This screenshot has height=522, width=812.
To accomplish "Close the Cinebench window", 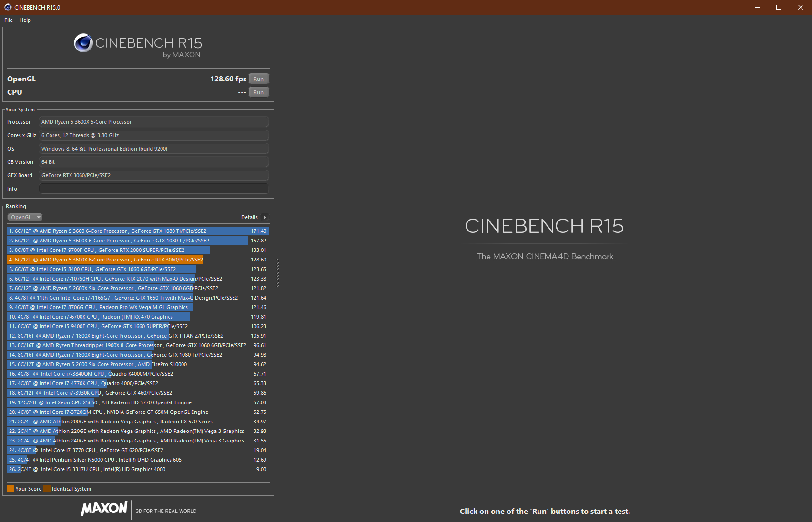I will click(801, 7).
